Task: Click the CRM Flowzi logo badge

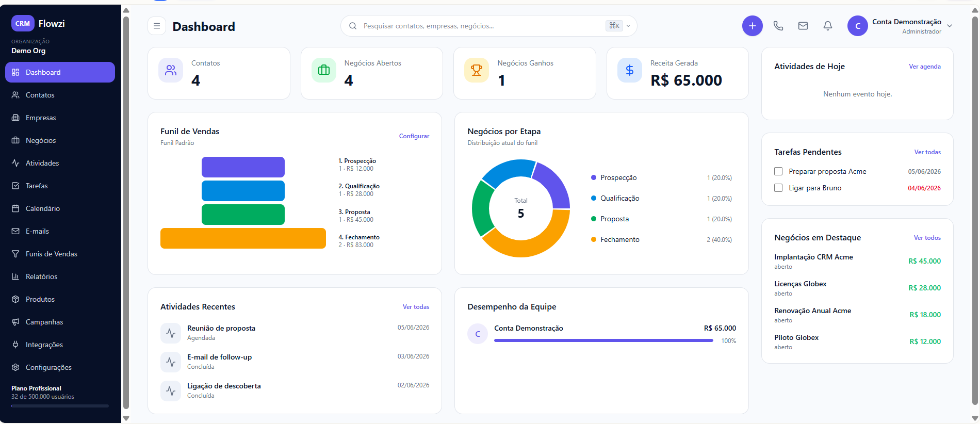Action: (23, 23)
